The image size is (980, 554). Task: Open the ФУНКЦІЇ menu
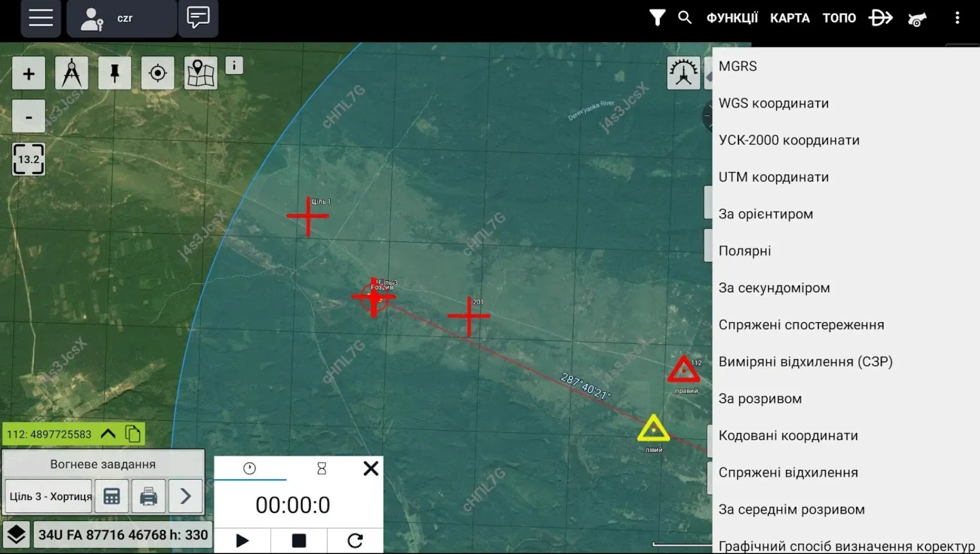click(x=732, y=18)
